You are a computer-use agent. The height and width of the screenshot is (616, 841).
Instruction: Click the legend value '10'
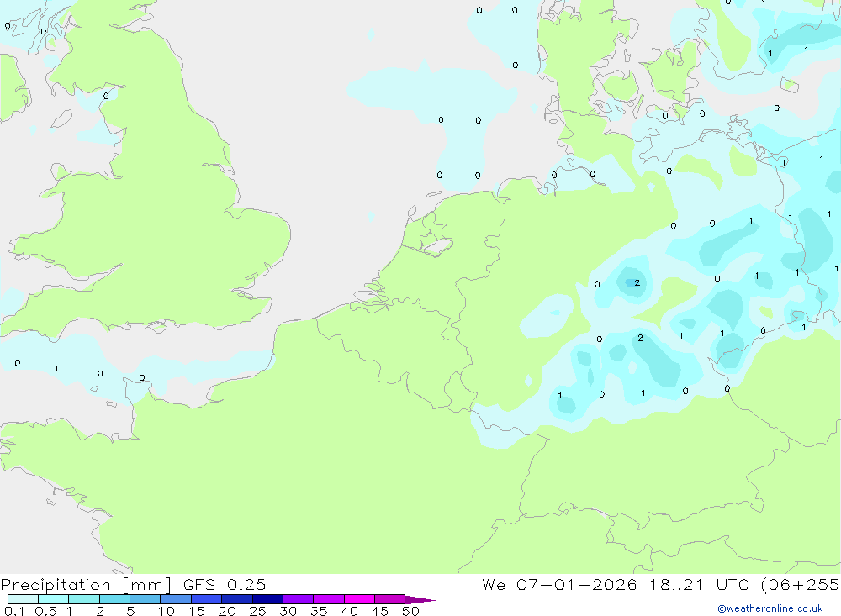167,611
